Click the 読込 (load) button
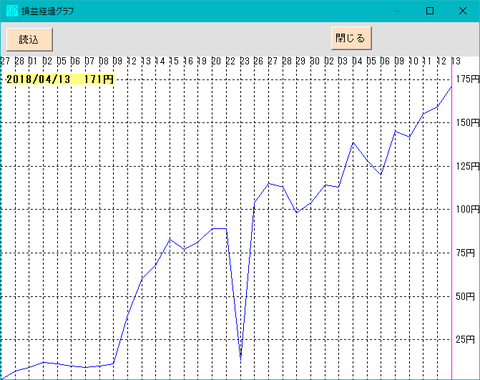Screen dimensions: 480x380 tap(29, 40)
